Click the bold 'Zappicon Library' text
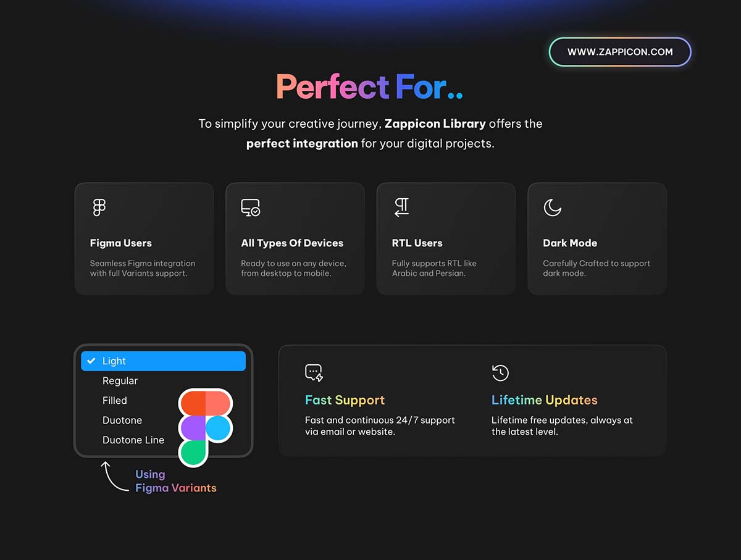Image resolution: width=741 pixels, height=560 pixels. coord(435,123)
